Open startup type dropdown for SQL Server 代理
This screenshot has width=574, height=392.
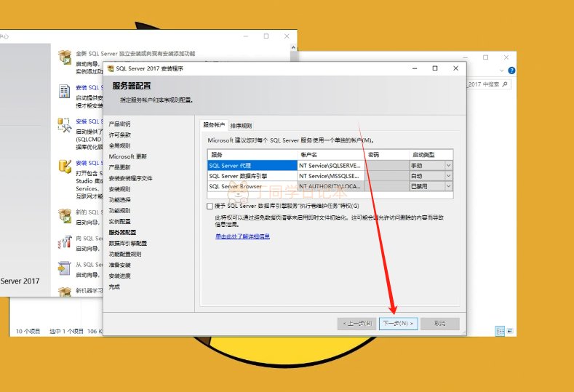click(448, 165)
